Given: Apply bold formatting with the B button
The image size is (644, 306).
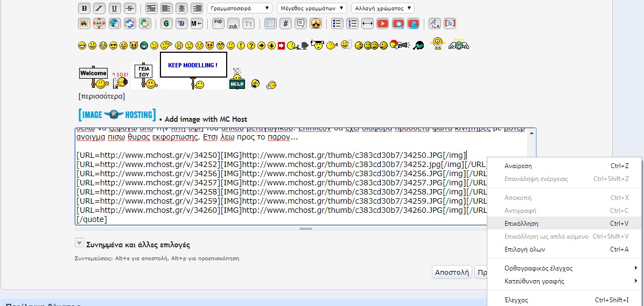Looking at the screenshot, I should tap(84, 8).
